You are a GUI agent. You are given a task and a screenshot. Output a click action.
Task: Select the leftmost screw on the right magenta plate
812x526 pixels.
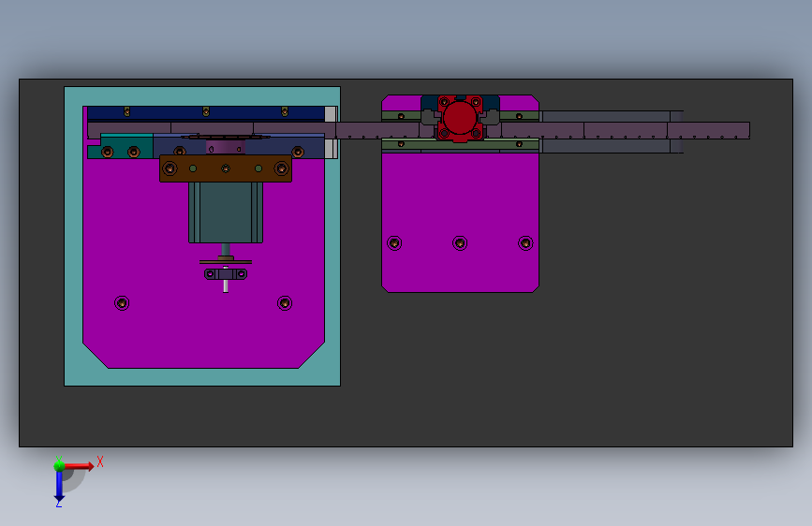click(394, 242)
